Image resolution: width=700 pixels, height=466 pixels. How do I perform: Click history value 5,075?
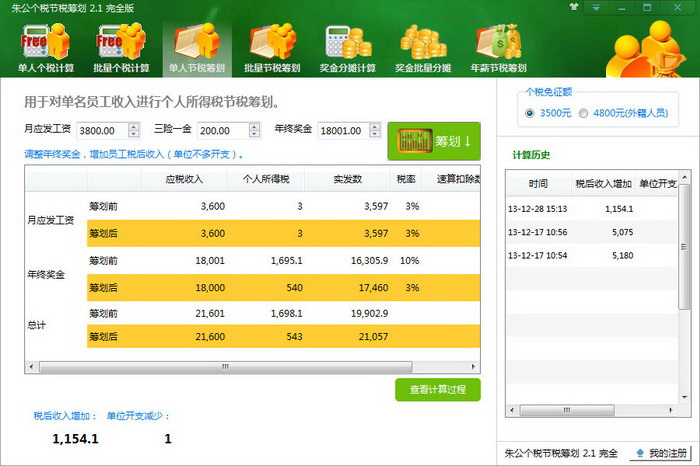point(622,232)
